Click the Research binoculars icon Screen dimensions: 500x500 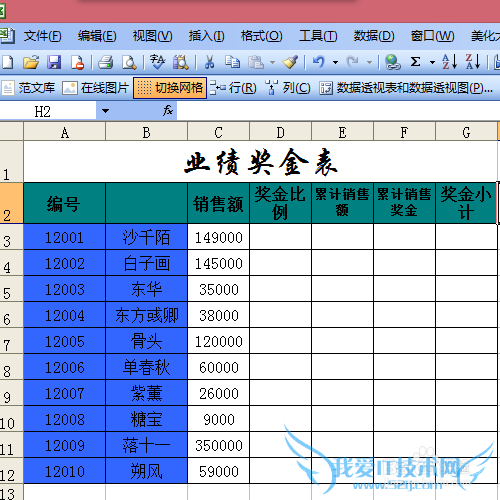(x=181, y=62)
